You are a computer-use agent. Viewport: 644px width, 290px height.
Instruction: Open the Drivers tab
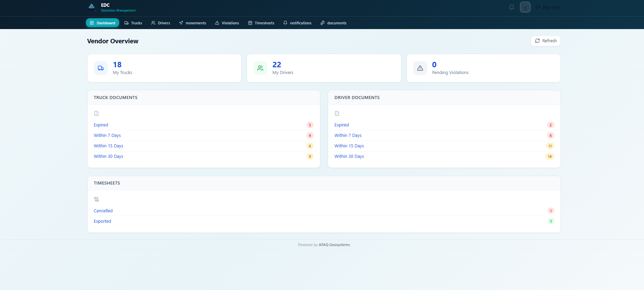point(160,23)
